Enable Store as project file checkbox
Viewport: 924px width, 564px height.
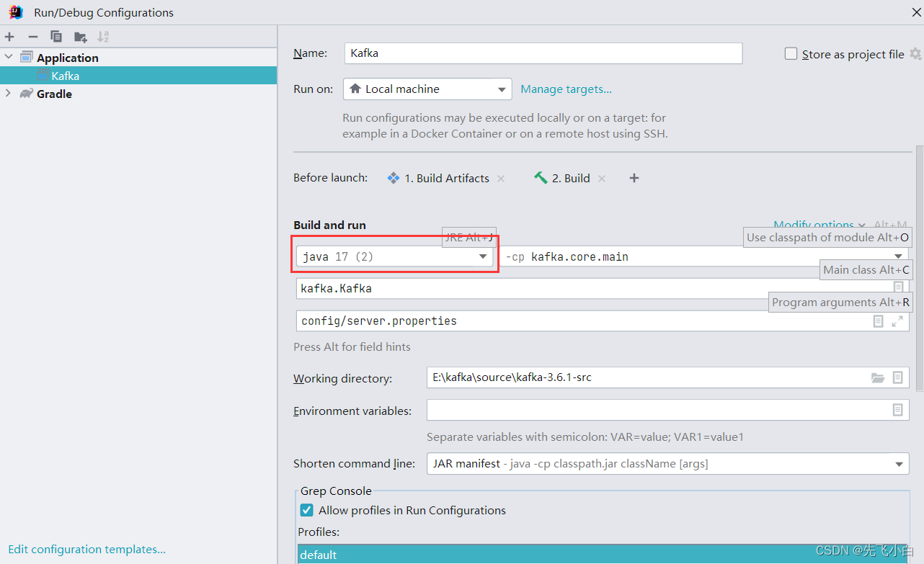click(x=791, y=54)
